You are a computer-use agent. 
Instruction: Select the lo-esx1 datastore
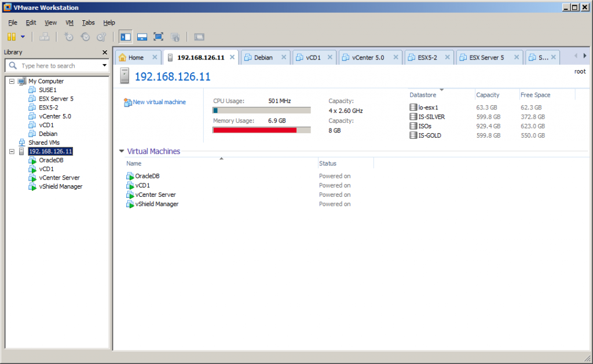click(x=428, y=107)
